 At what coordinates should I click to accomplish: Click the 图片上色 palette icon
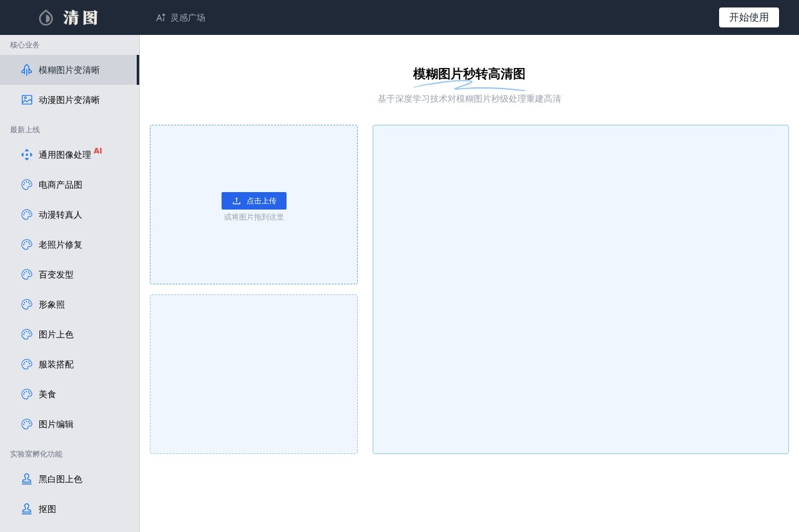pyautogui.click(x=27, y=334)
